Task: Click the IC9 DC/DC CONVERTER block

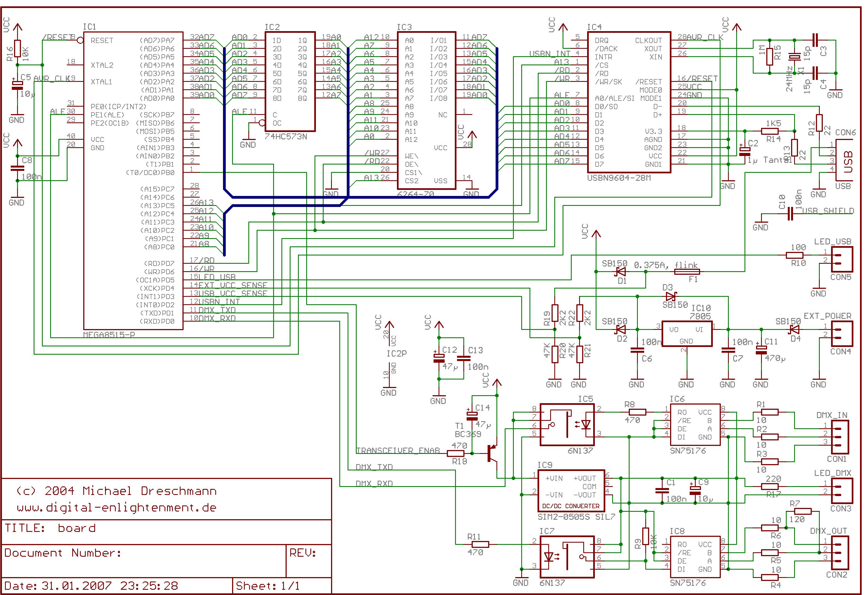Action: coord(571,491)
